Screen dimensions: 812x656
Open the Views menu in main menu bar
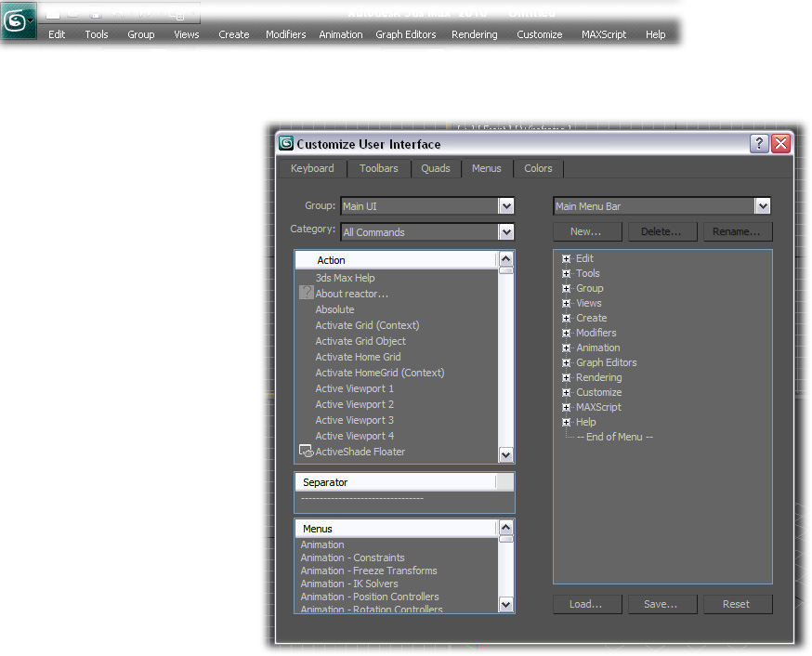pos(187,34)
